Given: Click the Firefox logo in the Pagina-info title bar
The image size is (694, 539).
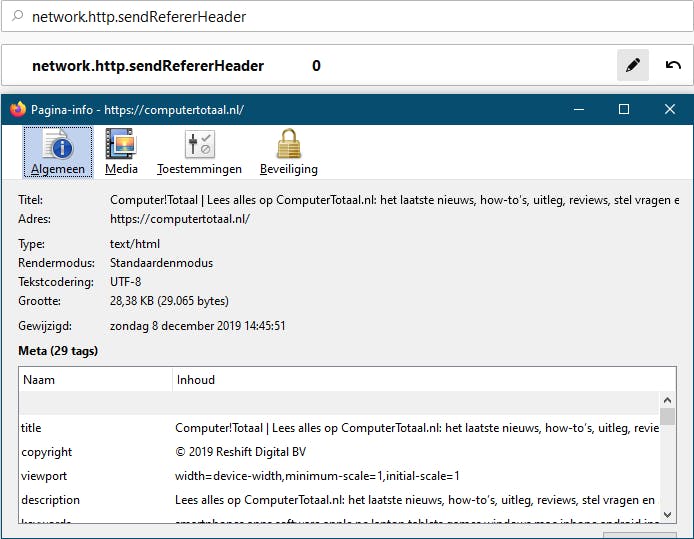Looking at the screenshot, I should [18, 109].
